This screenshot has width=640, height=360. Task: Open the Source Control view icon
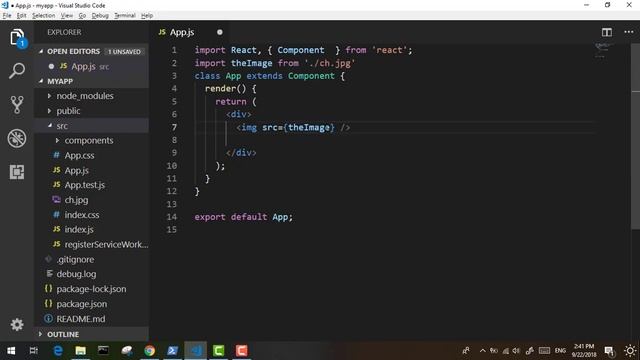tap(17, 104)
